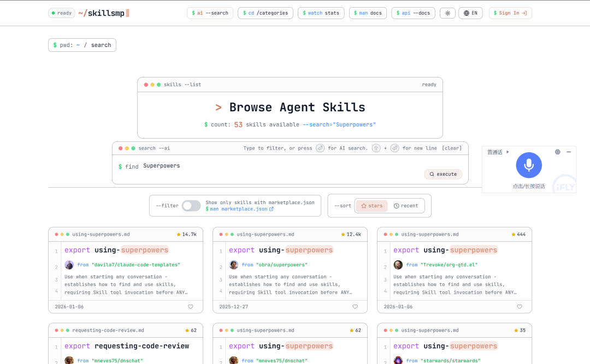Favorite the davila7/claude-code-templates skill heart
Image resolution: width=590 pixels, height=364 pixels.
[x=191, y=307]
